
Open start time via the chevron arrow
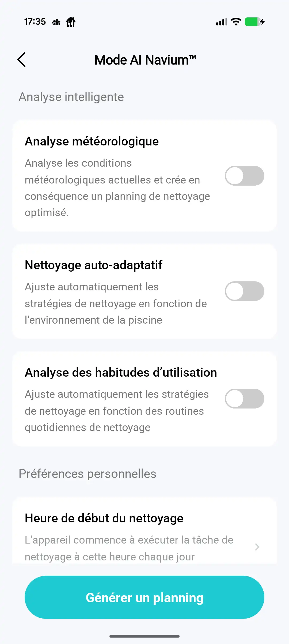point(257,547)
